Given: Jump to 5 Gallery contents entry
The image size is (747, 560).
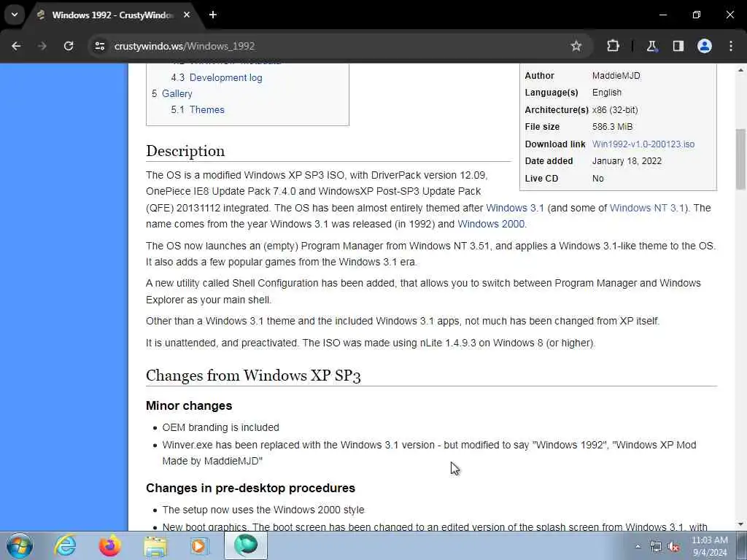Looking at the screenshot, I should [x=172, y=94].
